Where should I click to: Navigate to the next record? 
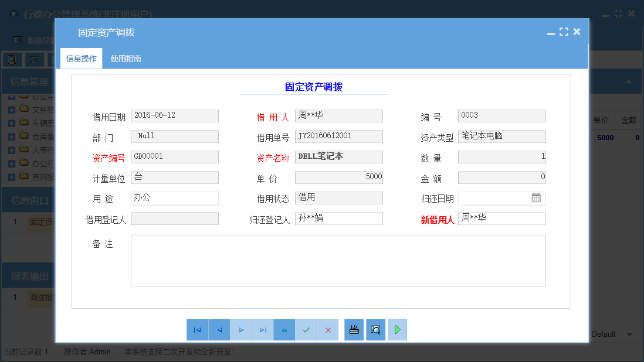[241, 330]
